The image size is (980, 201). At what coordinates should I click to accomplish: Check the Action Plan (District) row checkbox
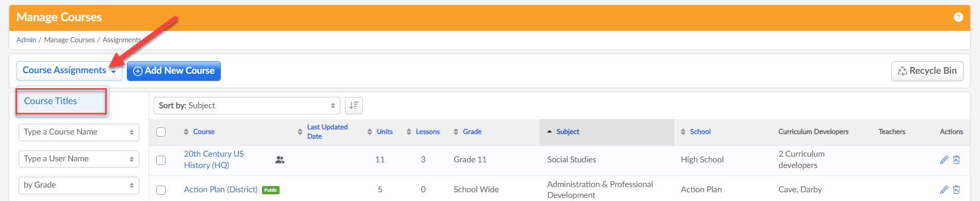click(161, 190)
